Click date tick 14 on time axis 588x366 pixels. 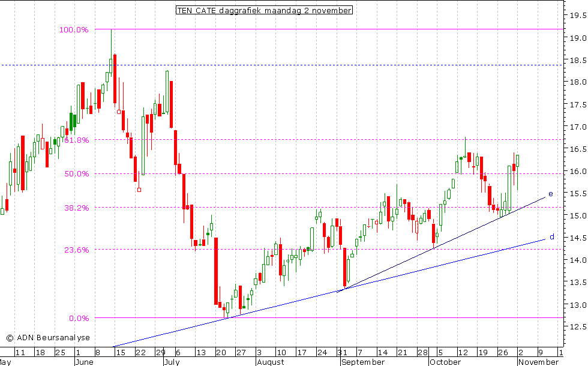[x=383, y=353]
